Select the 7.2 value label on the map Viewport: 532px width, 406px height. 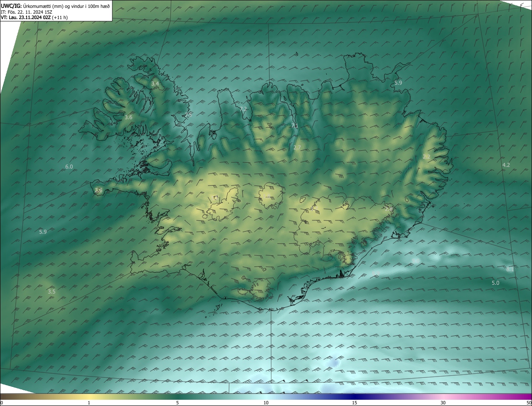(x=243, y=109)
